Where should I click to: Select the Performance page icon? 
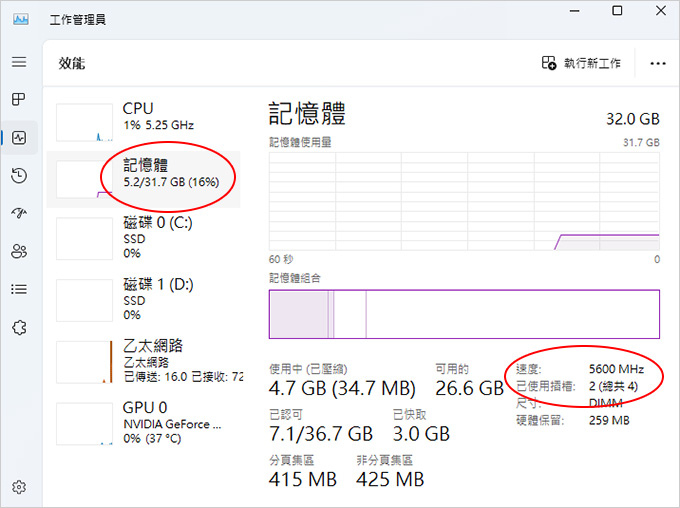pos(19,138)
